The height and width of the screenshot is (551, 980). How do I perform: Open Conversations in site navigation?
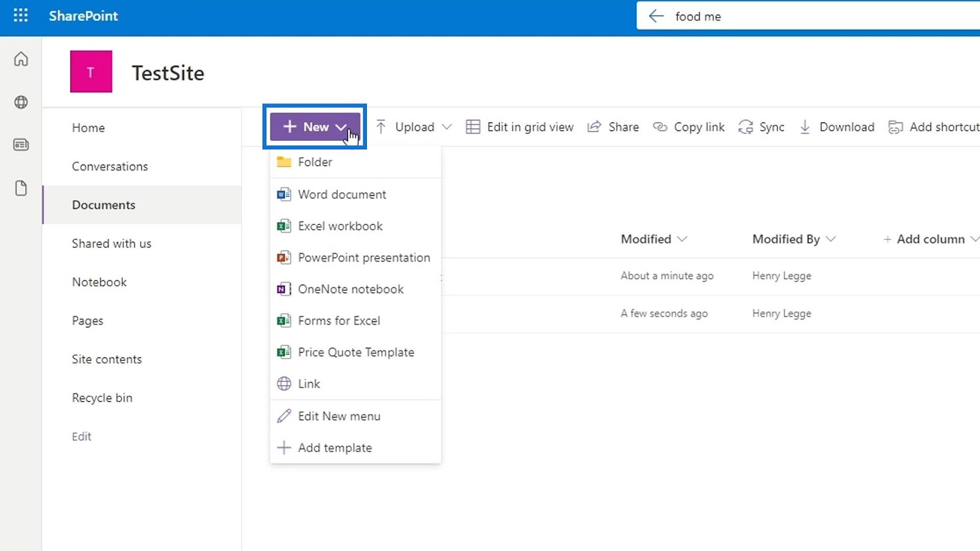coord(110,167)
